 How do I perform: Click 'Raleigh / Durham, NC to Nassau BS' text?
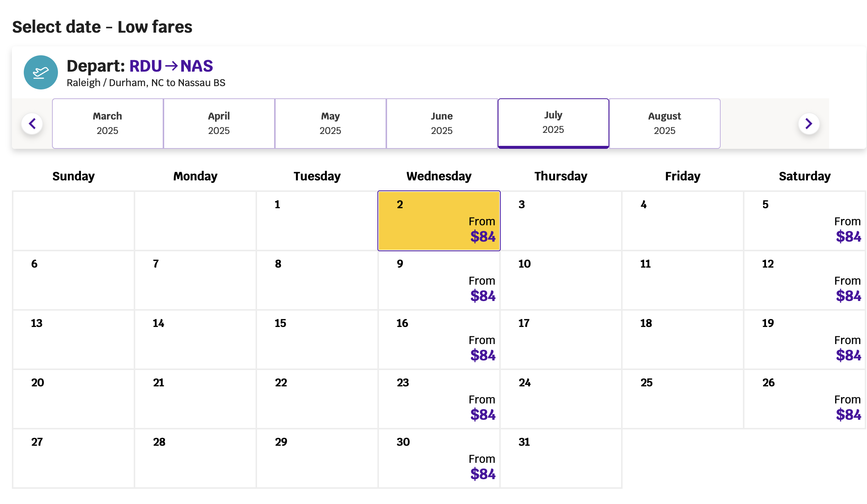[146, 82]
